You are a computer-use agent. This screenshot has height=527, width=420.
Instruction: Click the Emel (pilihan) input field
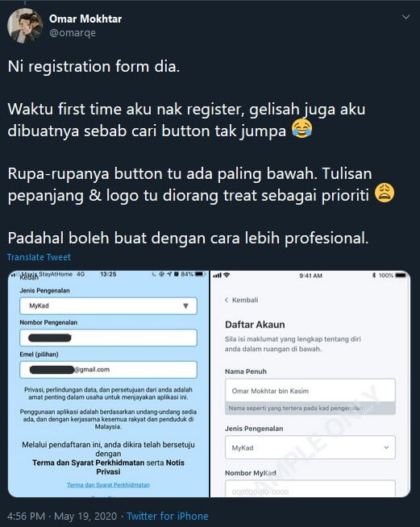(x=108, y=369)
